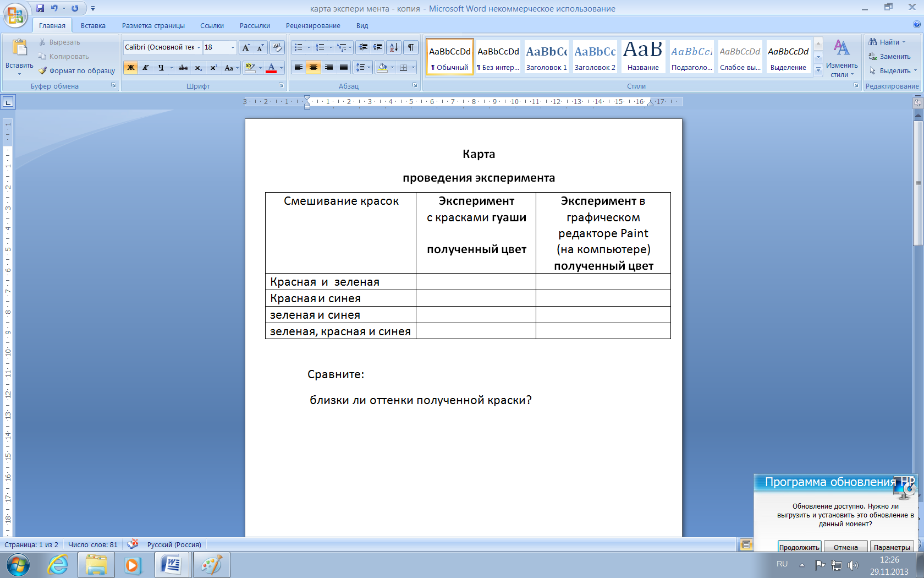Click the superscript x² icon
The width and height of the screenshot is (924, 578).
point(213,68)
